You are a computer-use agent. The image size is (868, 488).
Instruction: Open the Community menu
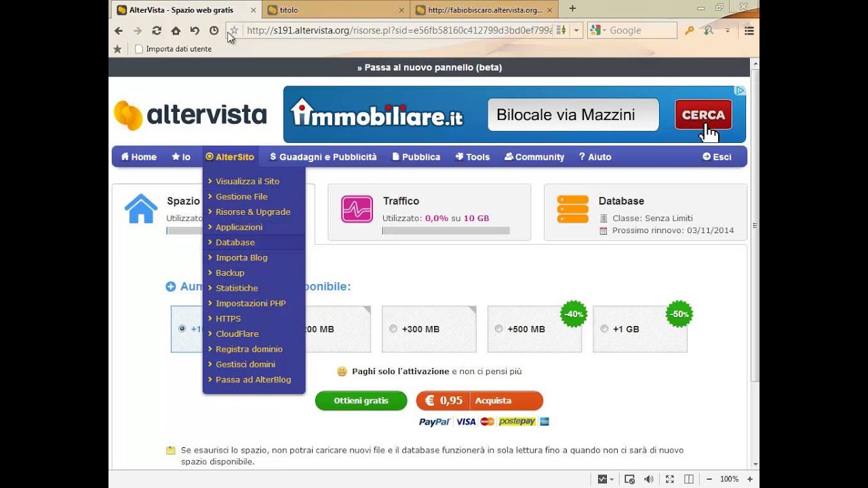click(534, 157)
